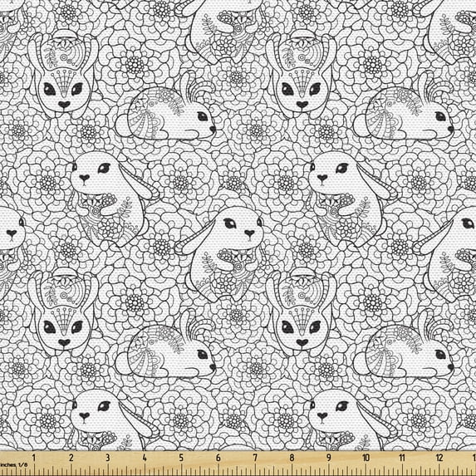The image size is (476, 476).
Task: Select the number 10 on the ruler
Action: pos(366,458)
